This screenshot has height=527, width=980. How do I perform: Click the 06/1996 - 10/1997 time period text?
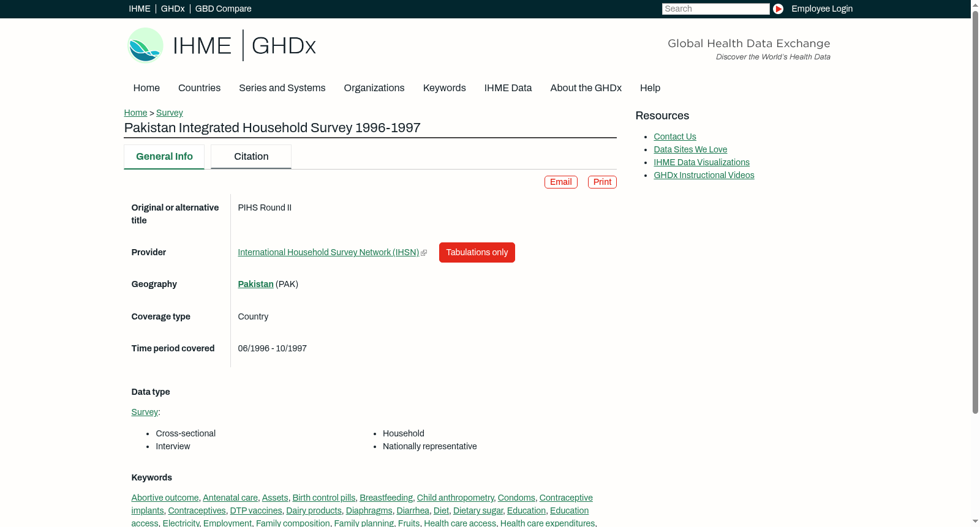point(272,348)
